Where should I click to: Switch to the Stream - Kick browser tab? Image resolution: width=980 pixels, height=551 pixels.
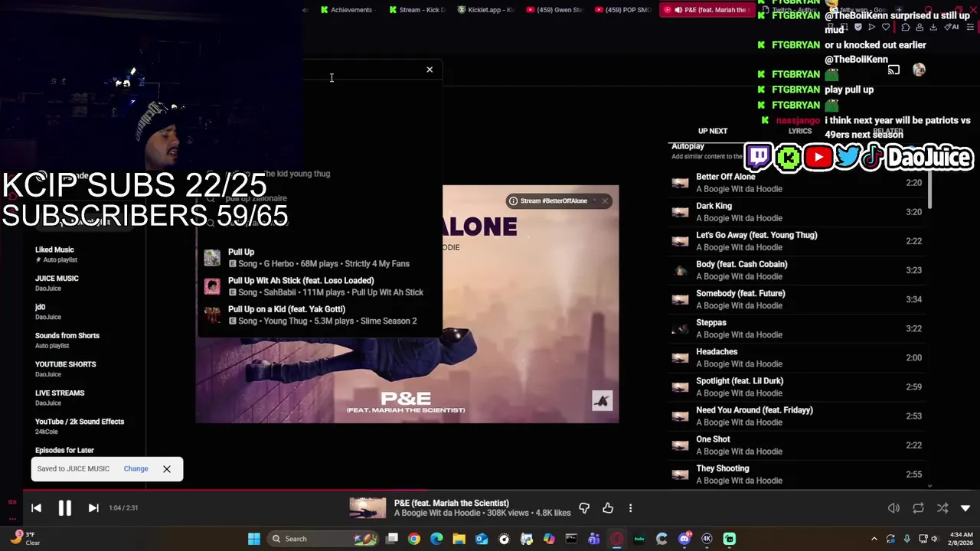pos(417,10)
